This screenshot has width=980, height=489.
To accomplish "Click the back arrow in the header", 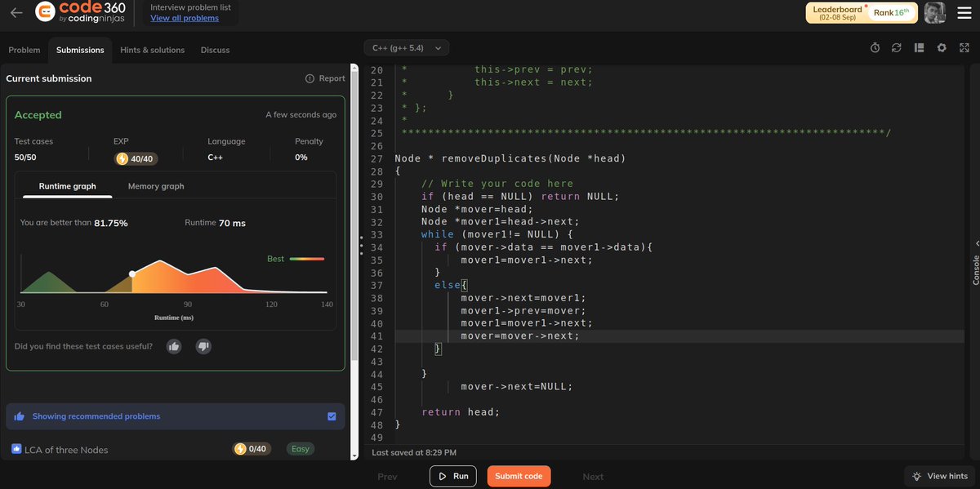I will [x=18, y=12].
